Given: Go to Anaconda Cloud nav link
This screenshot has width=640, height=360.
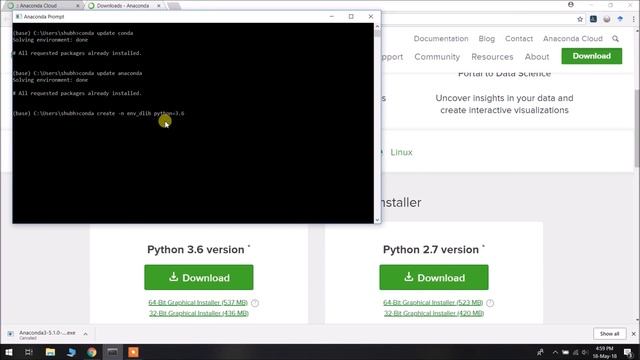Looking at the screenshot, I should coord(573,39).
